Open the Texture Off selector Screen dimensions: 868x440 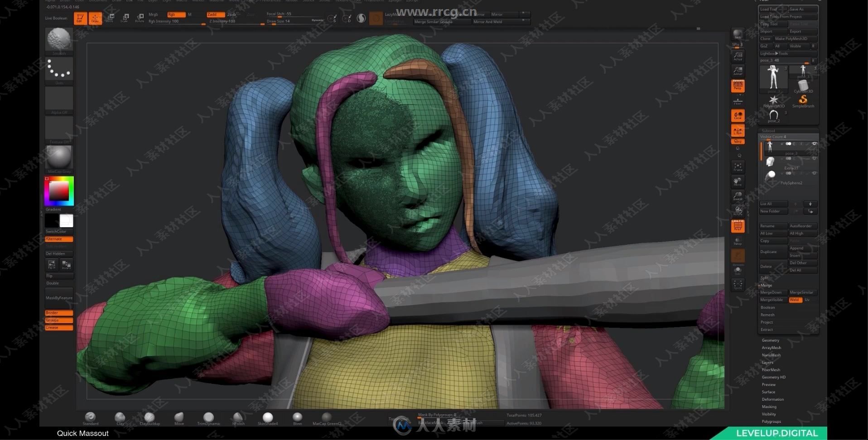pos(59,130)
